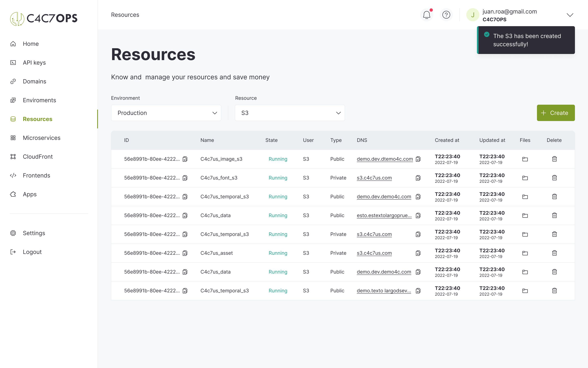588x368 pixels.
Task: Copy DNS in the C4c7us_font_s3 row
Action: click(x=418, y=178)
